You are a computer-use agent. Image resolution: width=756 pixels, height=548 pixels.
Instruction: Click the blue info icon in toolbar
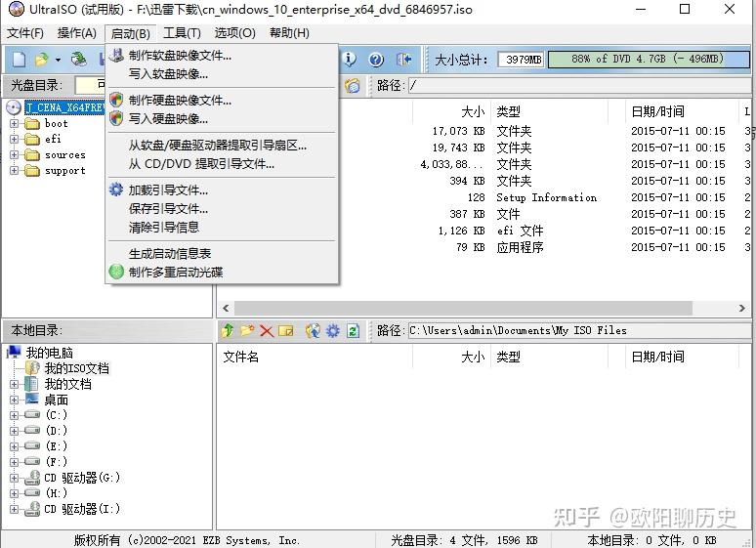tap(350, 60)
